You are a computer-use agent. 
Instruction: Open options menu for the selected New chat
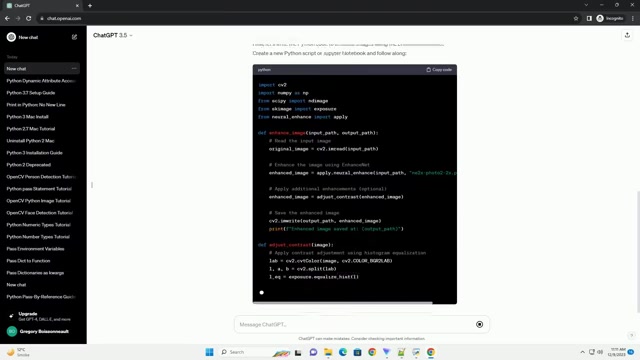(x=74, y=69)
